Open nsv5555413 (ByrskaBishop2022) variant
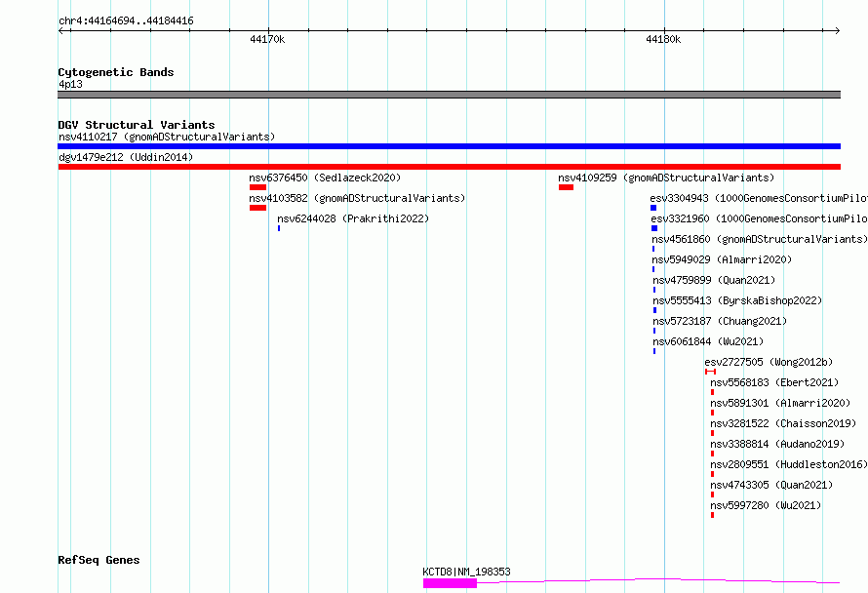 click(x=737, y=300)
